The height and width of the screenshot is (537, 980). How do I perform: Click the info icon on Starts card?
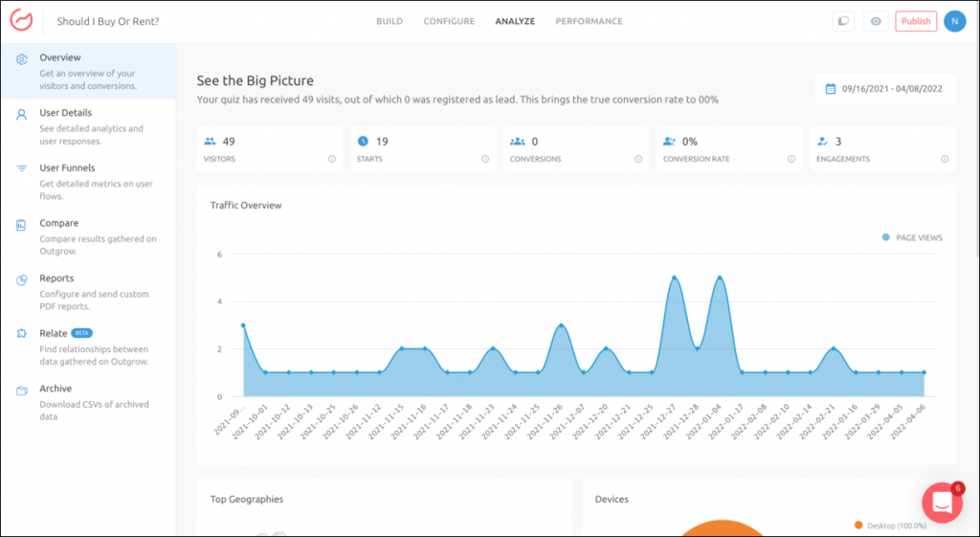pyautogui.click(x=485, y=159)
